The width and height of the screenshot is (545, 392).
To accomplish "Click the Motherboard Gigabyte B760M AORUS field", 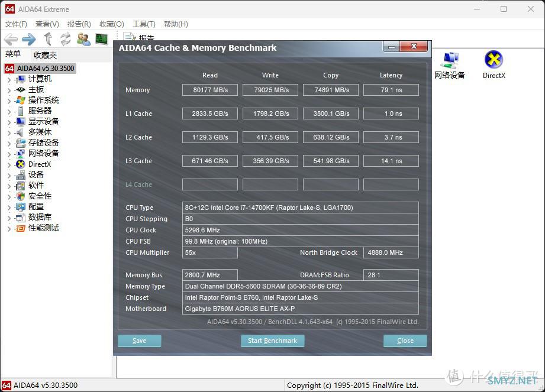I will (x=300, y=309).
